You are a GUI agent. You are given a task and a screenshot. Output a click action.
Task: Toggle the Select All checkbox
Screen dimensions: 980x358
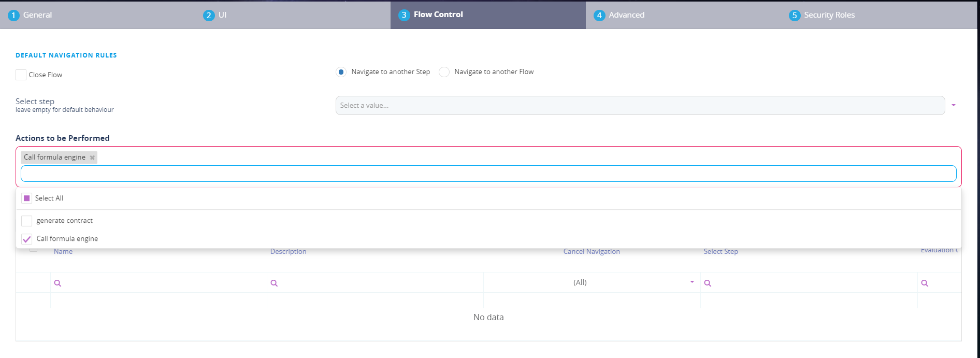(x=27, y=198)
